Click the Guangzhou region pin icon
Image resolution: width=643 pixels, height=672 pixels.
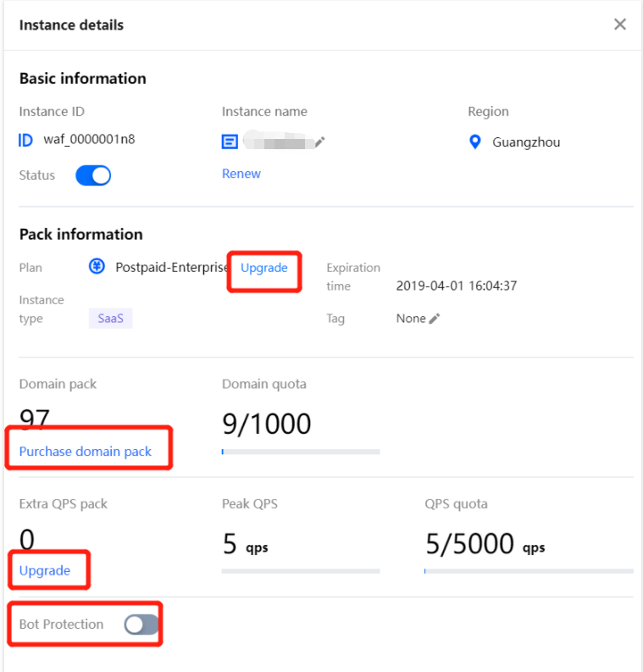click(475, 142)
